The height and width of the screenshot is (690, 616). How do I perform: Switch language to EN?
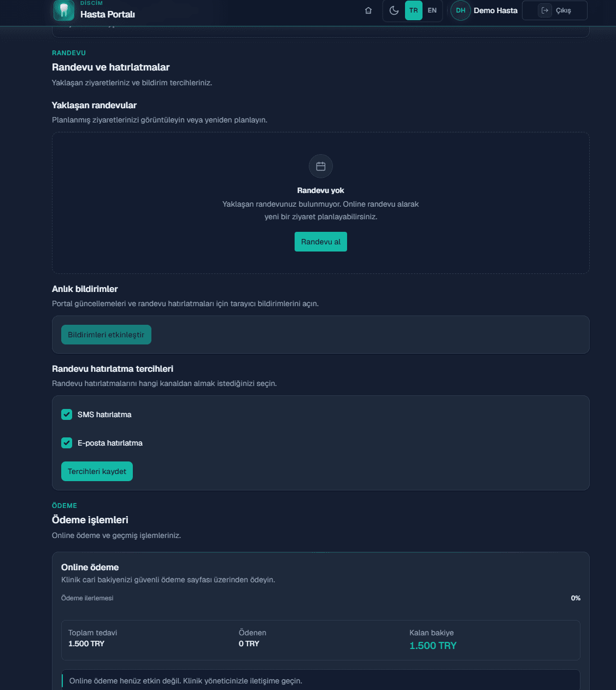coord(432,10)
